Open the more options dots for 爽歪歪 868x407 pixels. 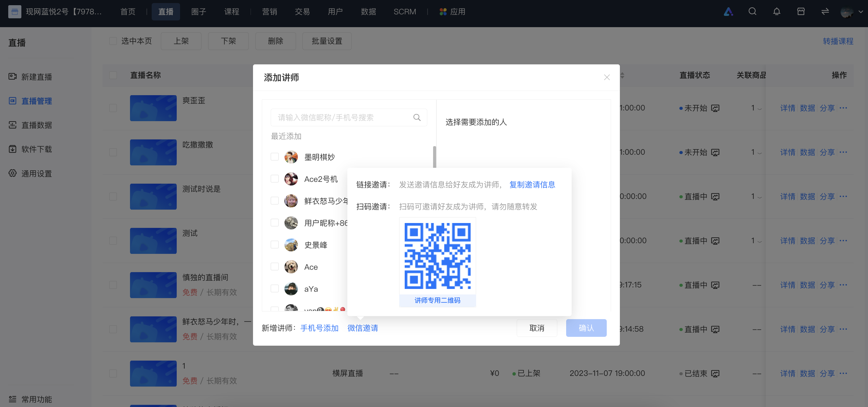[843, 108]
